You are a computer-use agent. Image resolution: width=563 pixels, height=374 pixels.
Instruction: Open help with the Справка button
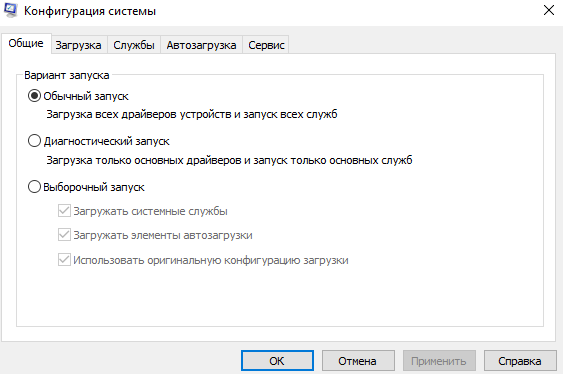(x=520, y=361)
